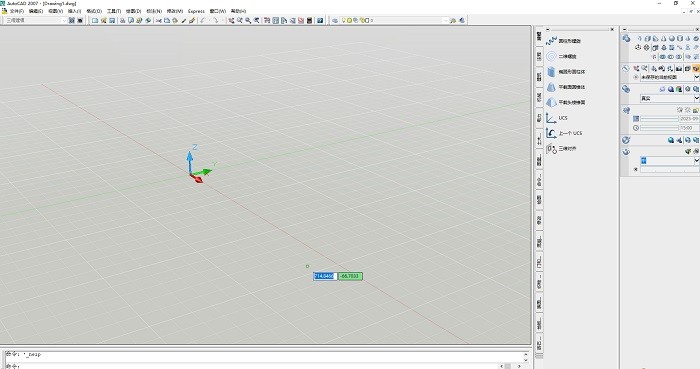Screen dimensions: 700x369
Task: Open the saved view dropdown (未保存的当前视图)
Action: (670, 77)
